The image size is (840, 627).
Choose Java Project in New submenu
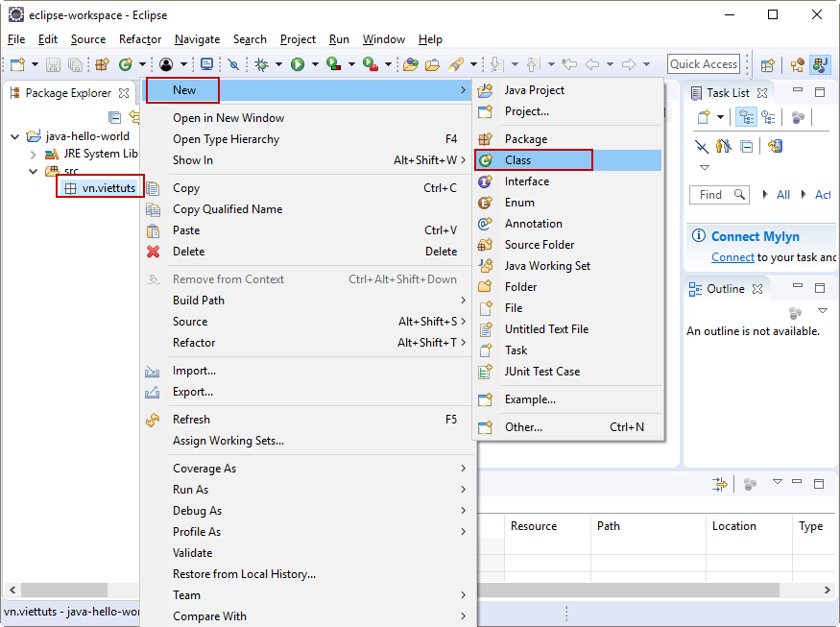pos(569,90)
